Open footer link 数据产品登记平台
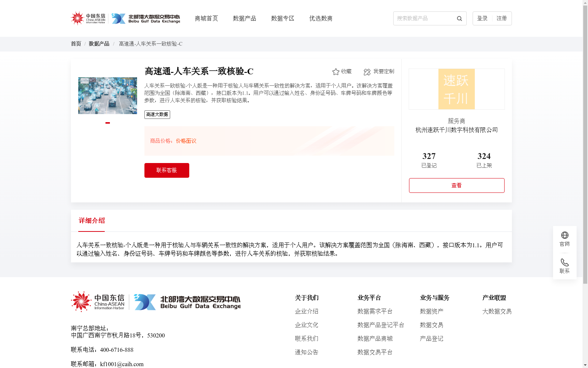Screen dimensions: 588x368 click(381, 325)
